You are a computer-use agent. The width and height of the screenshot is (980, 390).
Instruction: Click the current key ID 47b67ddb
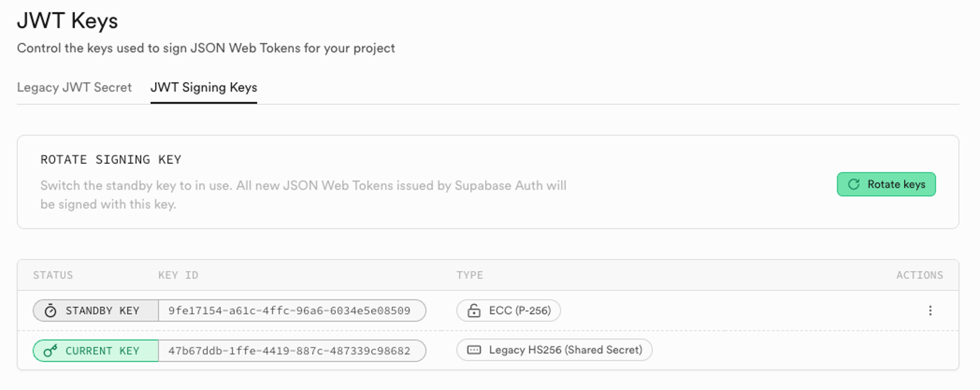tap(289, 351)
